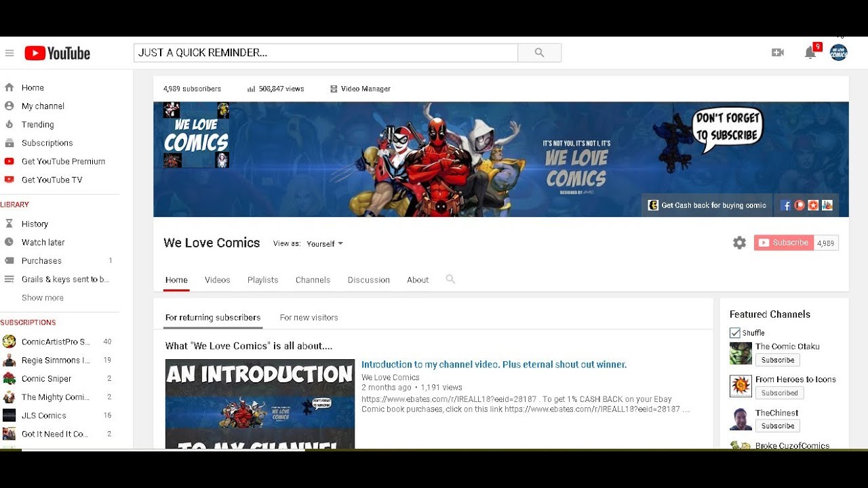Expand sidebar with Show more

(43, 298)
